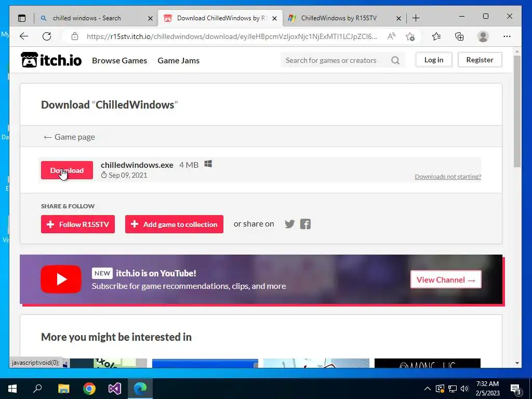This screenshot has width=532, height=399.
Task: Click the YouTube play logo in banner
Action: point(61,279)
